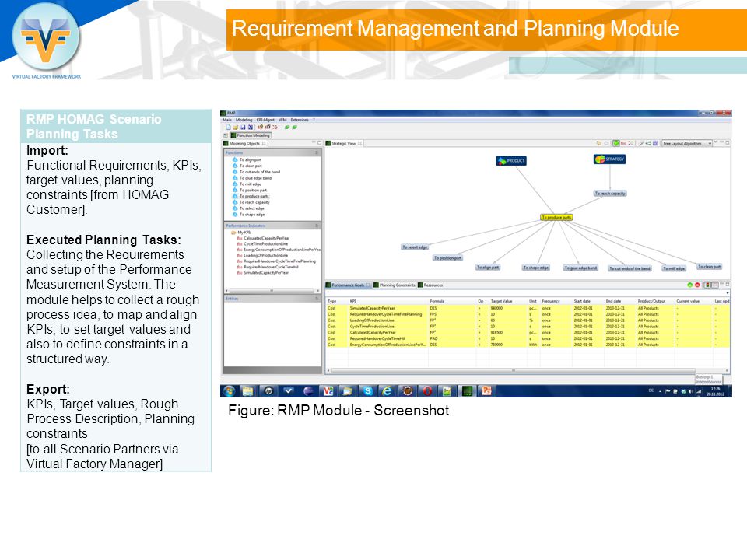The image size is (747, 560).
Task: Select the SimulatedCapacityPerYear table row
Action: click(x=528, y=308)
